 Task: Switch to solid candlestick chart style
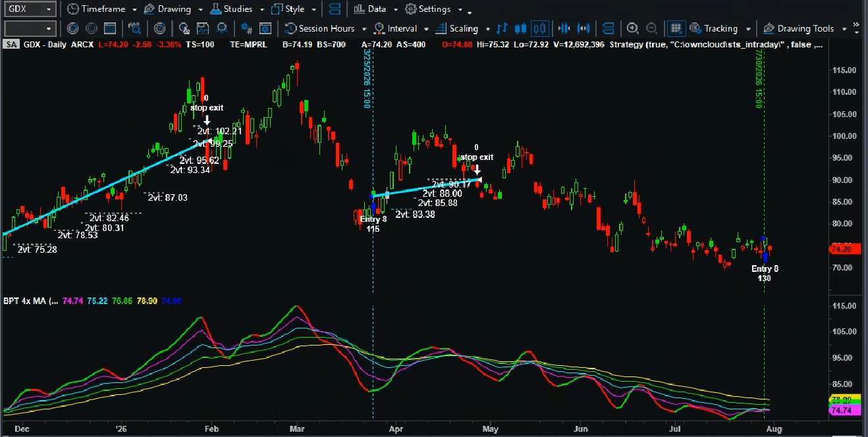521,28
